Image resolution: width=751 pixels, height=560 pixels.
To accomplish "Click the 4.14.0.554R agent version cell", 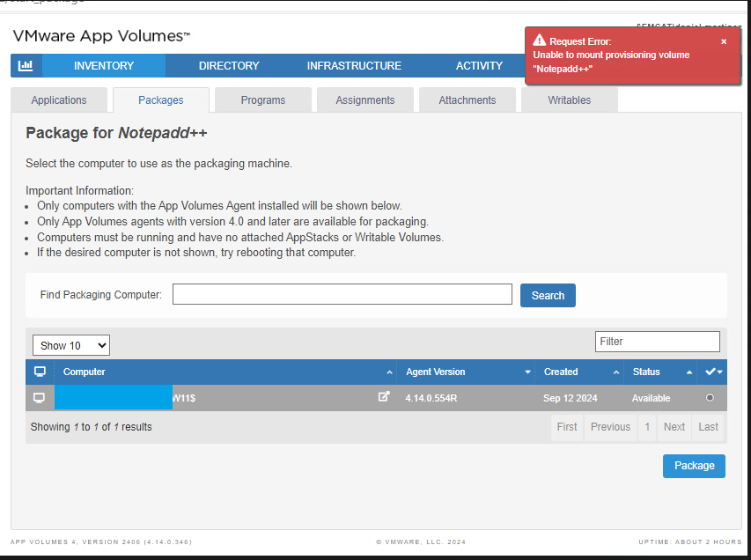I will pyautogui.click(x=431, y=398).
